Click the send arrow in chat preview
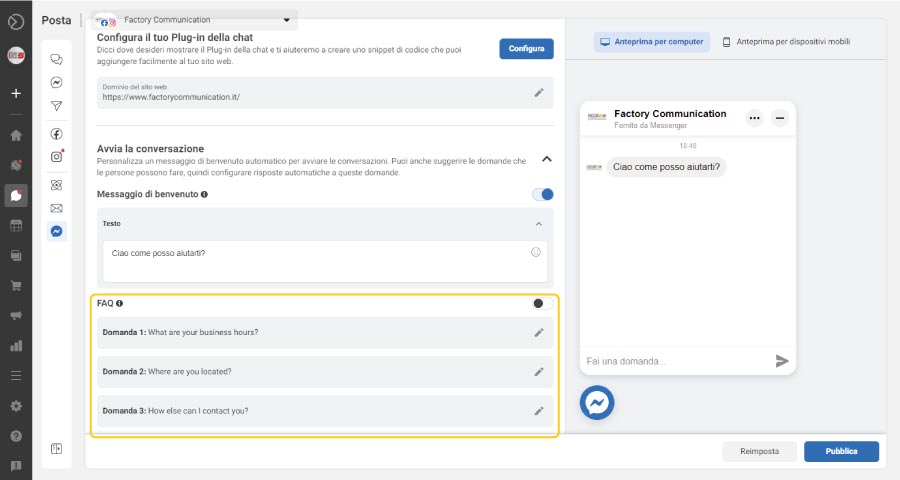This screenshot has height=480, width=900. pyautogui.click(x=781, y=361)
